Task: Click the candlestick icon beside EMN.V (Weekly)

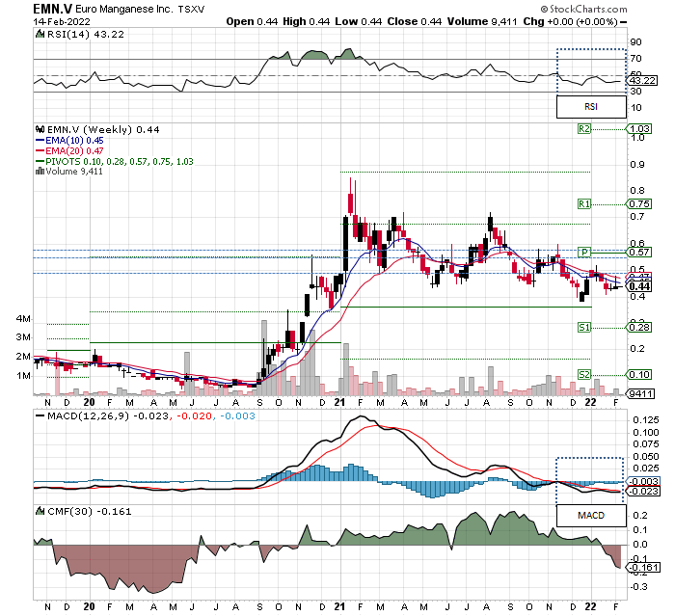Action: click(x=40, y=129)
